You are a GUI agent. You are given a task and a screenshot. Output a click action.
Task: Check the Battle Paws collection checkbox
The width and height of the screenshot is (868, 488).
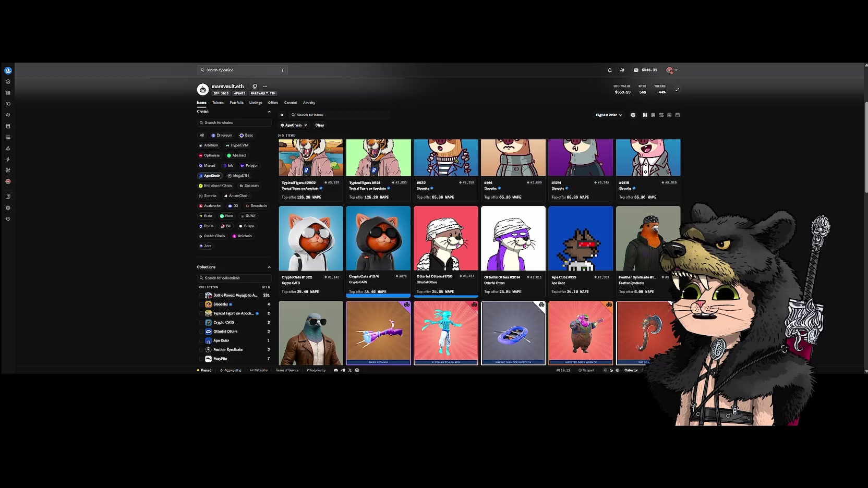point(201,295)
